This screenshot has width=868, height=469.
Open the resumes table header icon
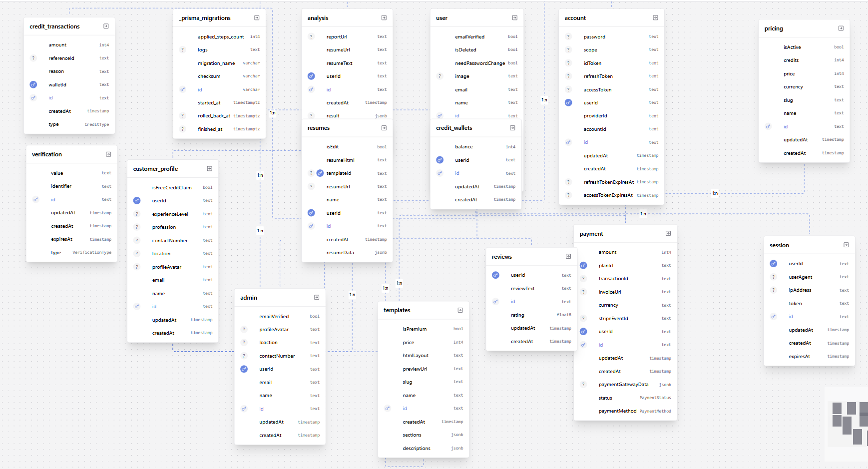[384, 128]
